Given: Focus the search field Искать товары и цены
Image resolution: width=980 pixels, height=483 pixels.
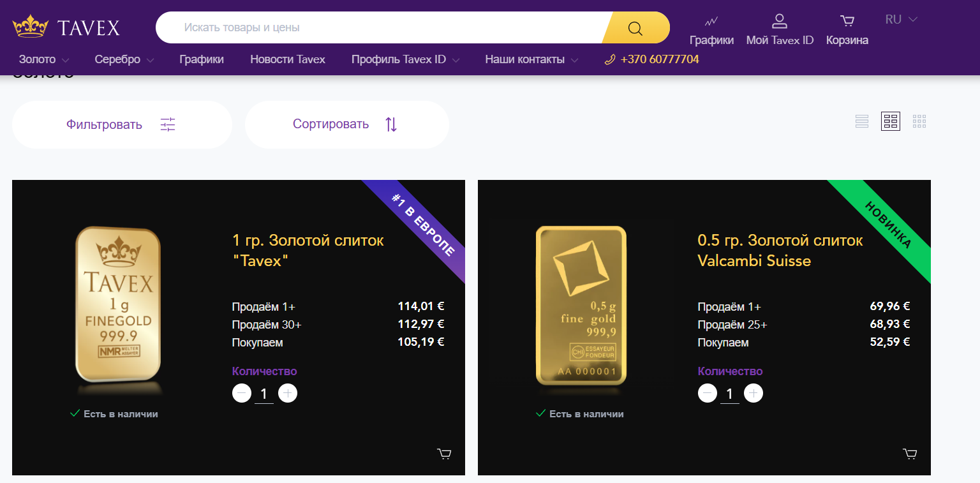Looking at the screenshot, I should tap(379, 27).
